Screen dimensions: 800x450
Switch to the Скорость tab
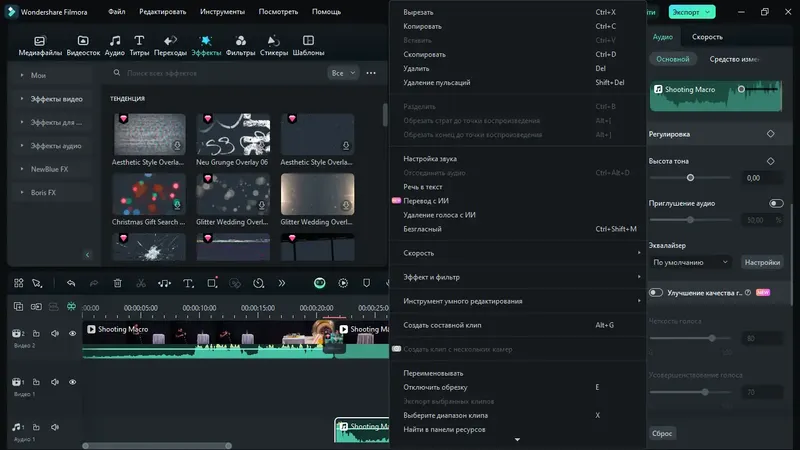(707, 37)
